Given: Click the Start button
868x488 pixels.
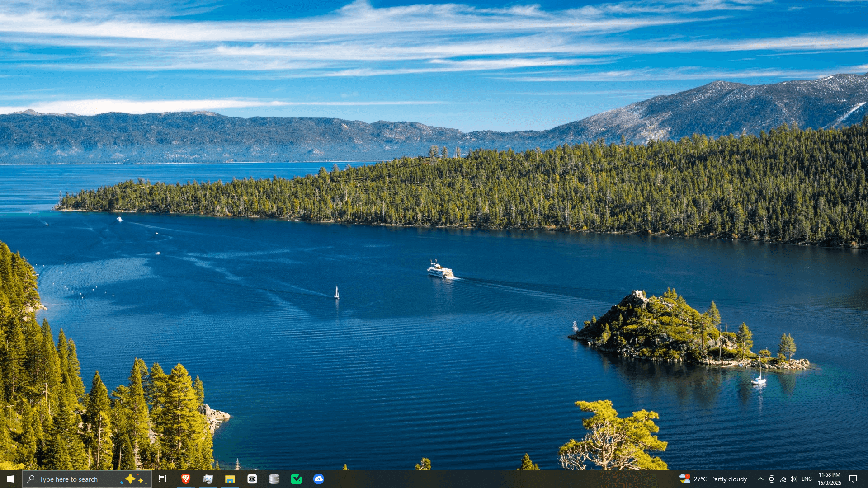Looking at the screenshot, I should (x=9, y=479).
